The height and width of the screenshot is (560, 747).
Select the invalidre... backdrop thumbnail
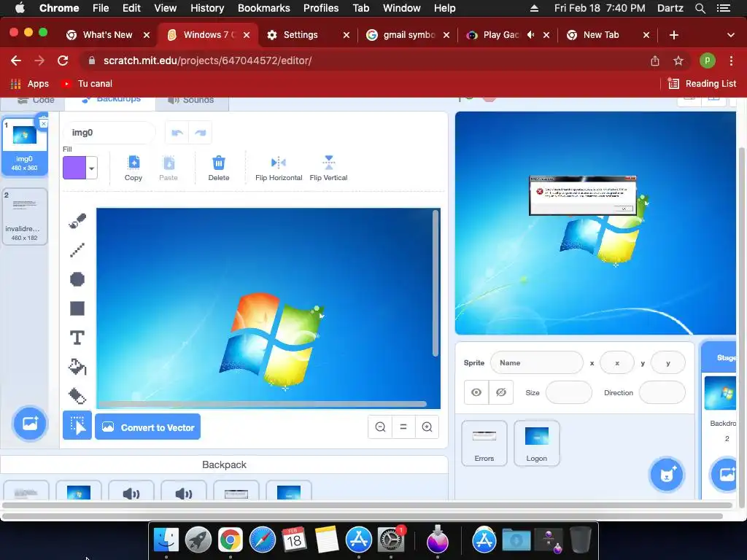(x=24, y=217)
